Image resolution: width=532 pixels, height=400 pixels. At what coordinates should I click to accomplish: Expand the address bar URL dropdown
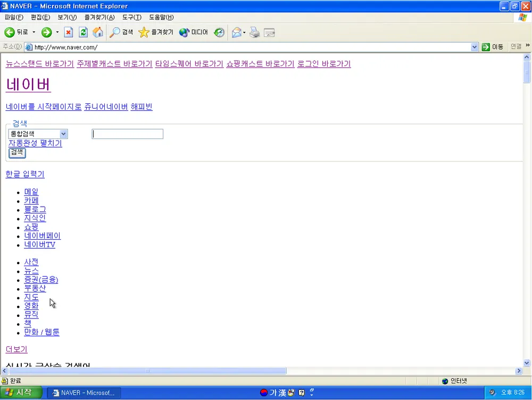[x=474, y=46]
